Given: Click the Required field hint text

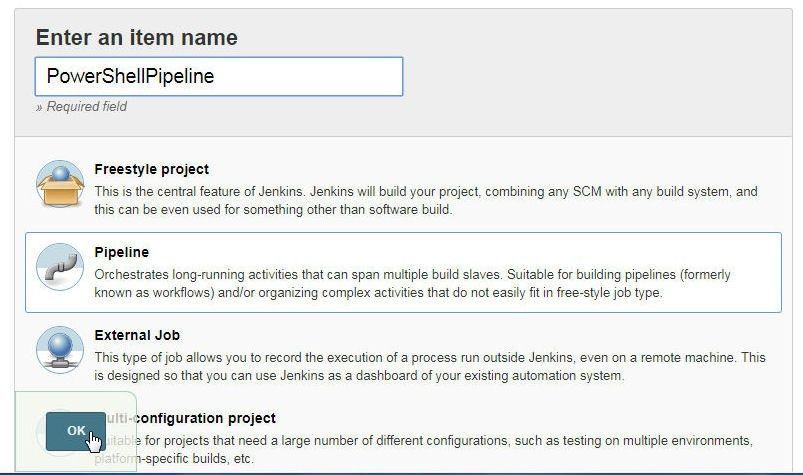Looking at the screenshot, I should click(81, 106).
